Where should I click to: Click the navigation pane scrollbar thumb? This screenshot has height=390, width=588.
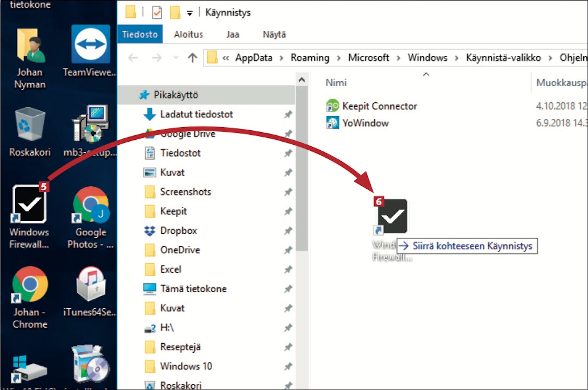tap(301, 169)
